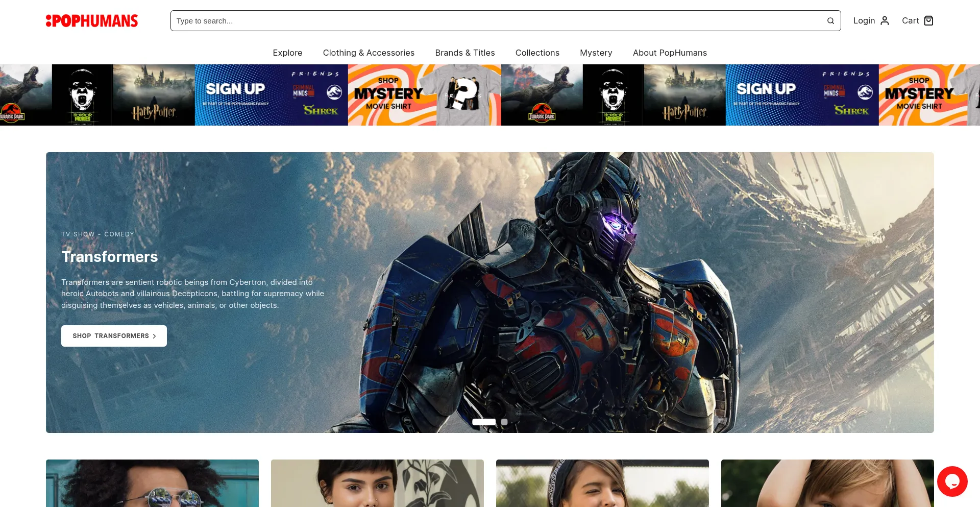Screen dimensions: 980x507
Task: Click the Shop Transformers button
Action: click(x=114, y=336)
